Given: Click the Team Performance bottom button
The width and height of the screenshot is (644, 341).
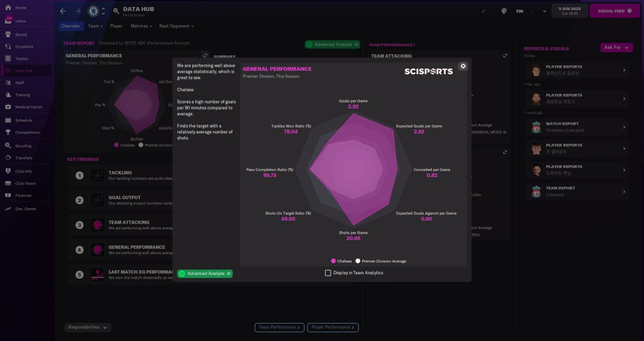Looking at the screenshot, I should 279,327.
